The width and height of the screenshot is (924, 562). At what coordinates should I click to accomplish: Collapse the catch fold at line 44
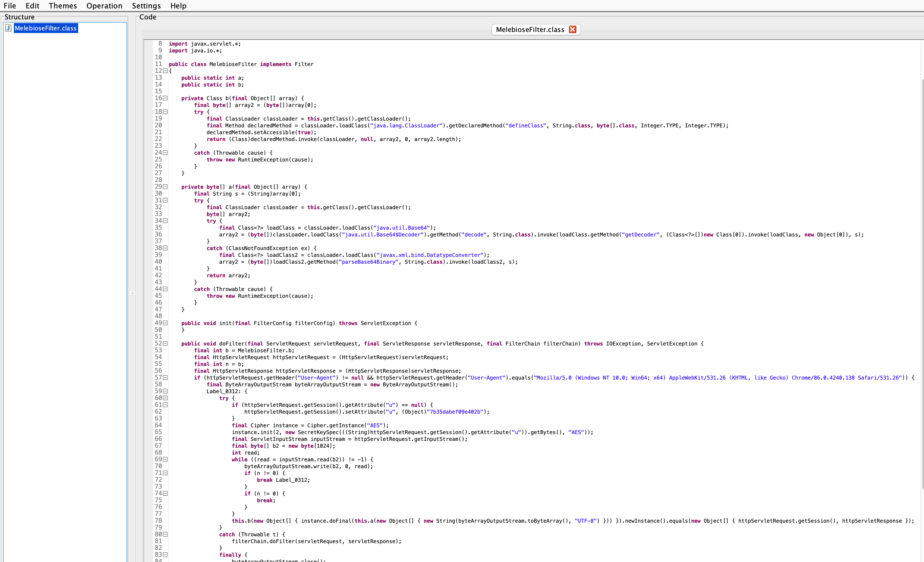point(165,289)
